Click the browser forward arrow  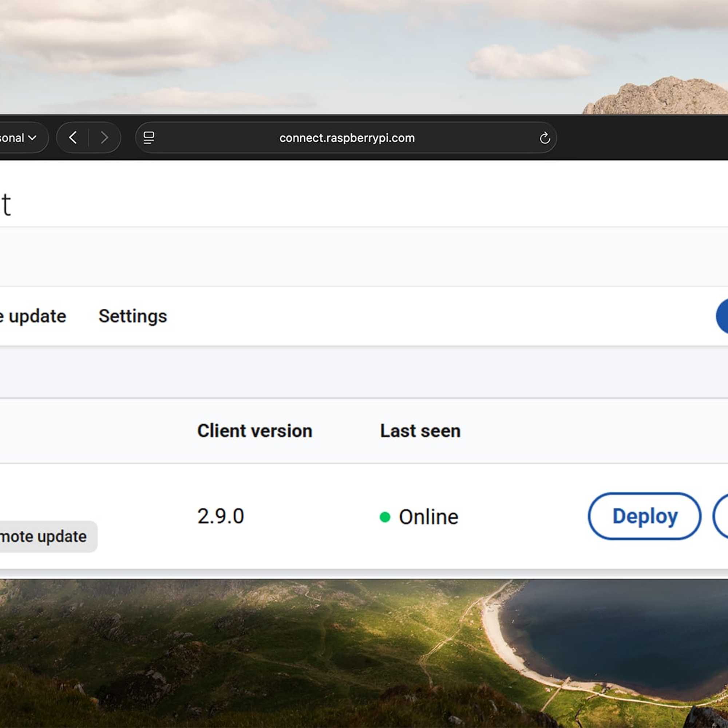104,138
